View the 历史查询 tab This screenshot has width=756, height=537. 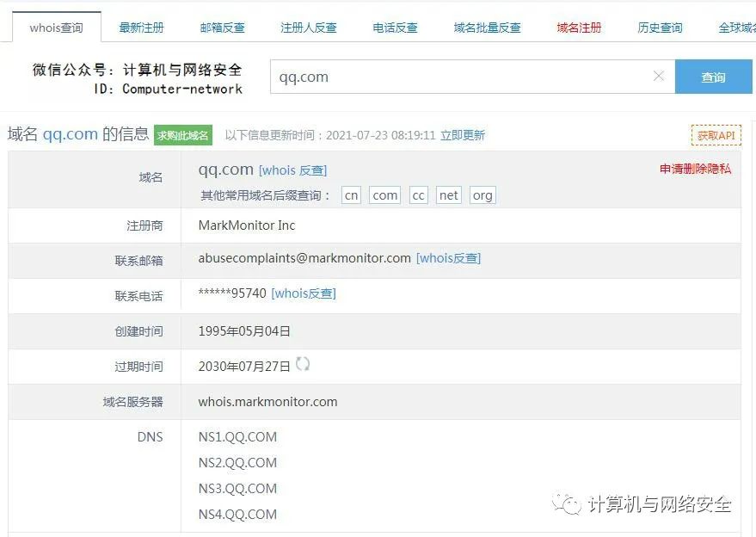[x=660, y=28]
